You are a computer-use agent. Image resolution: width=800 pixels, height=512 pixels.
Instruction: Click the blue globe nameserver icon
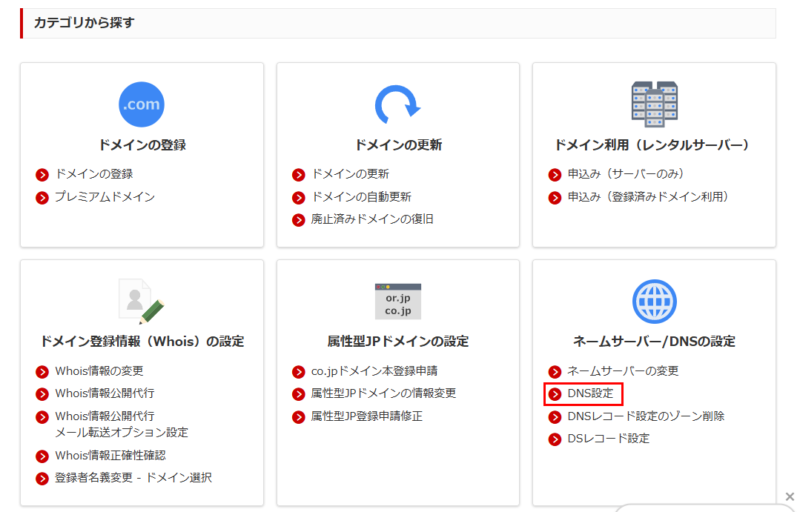[x=654, y=300]
